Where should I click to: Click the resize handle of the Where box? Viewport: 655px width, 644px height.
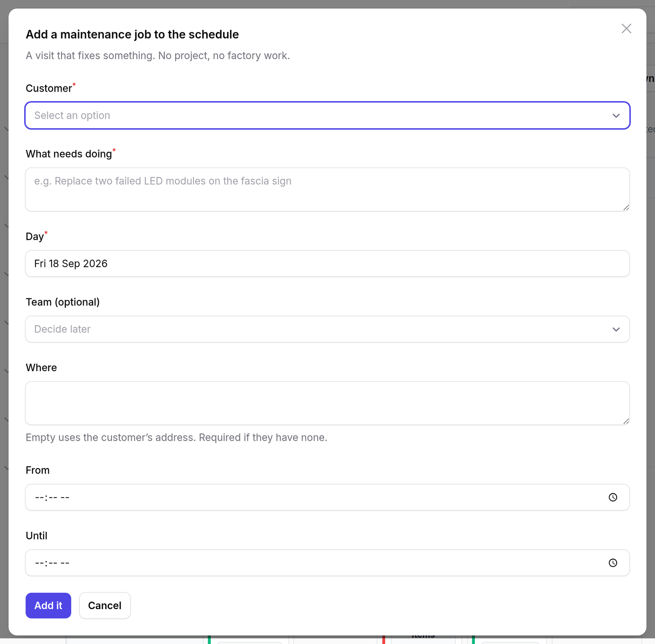[x=626, y=421]
